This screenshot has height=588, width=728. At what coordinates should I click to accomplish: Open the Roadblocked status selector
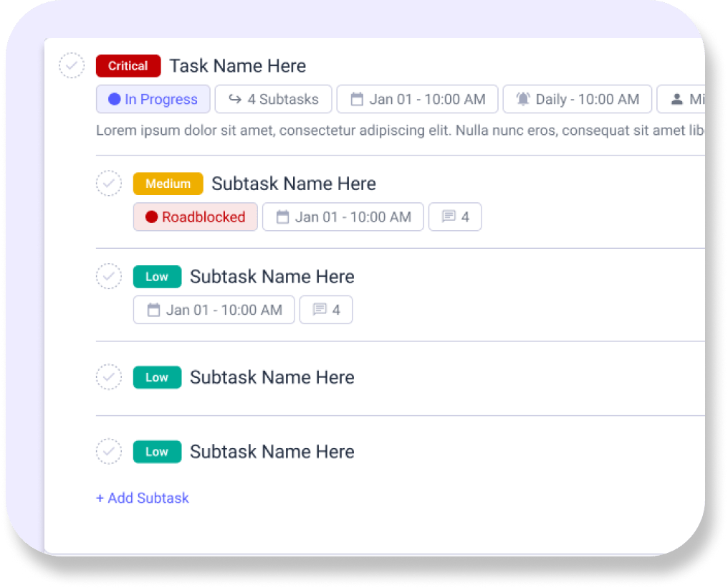(x=195, y=217)
